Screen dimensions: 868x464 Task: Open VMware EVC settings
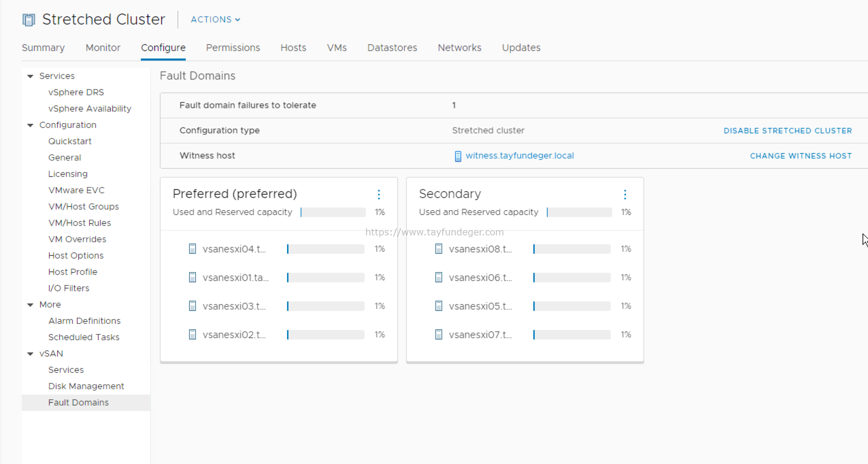click(x=77, y=190)
